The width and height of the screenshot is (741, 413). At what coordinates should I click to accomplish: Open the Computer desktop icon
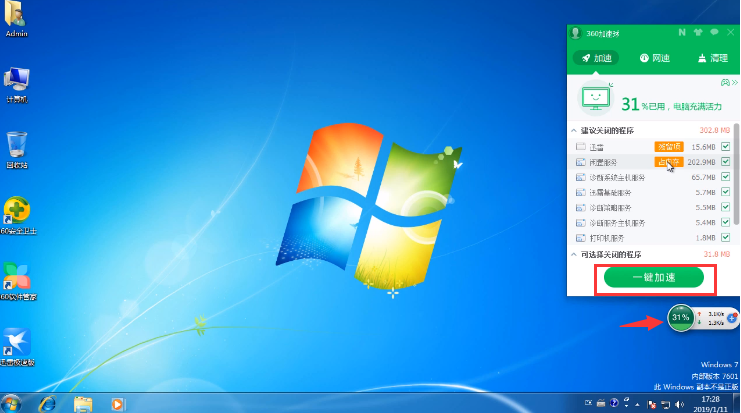(16, 85)
